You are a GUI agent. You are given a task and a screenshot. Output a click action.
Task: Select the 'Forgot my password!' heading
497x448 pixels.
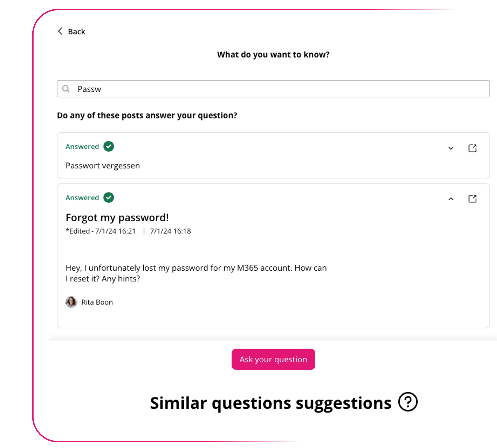pyautogui.click(x=117, y=218)
